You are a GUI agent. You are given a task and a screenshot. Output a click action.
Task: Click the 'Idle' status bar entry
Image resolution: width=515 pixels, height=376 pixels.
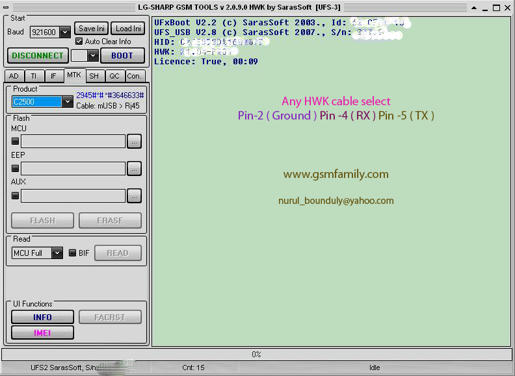375,368
